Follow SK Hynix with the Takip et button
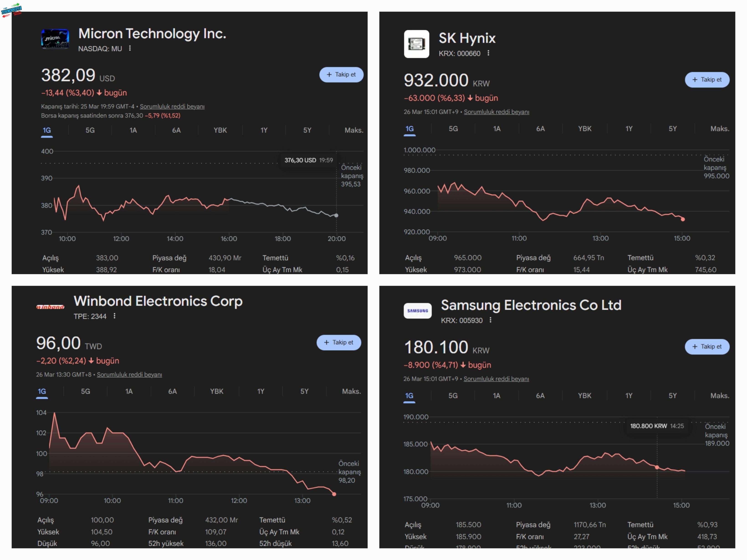The height and width of the screenshot is (560, 747). click(707, 80)
